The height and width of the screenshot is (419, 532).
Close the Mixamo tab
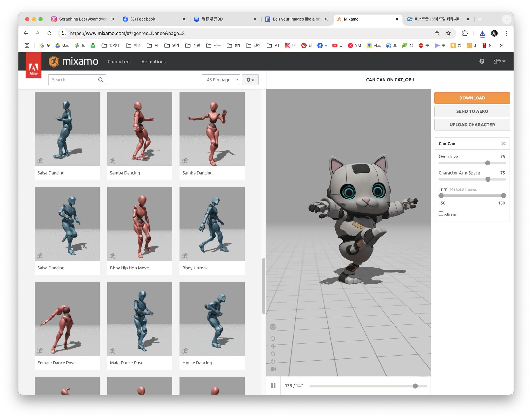pyautogui.click(x=397, y=19)
